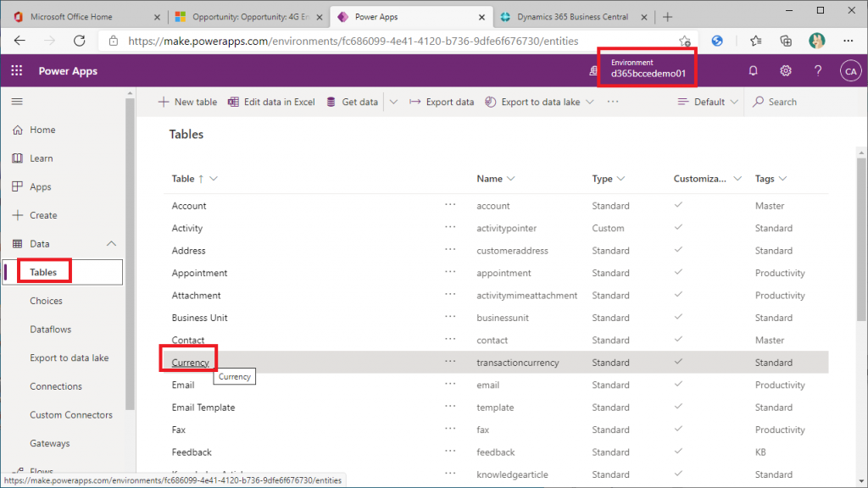The image size is (868, 488).
Task: Switch to Dynamics 365 Business Central tab
Action: [572, 17]
